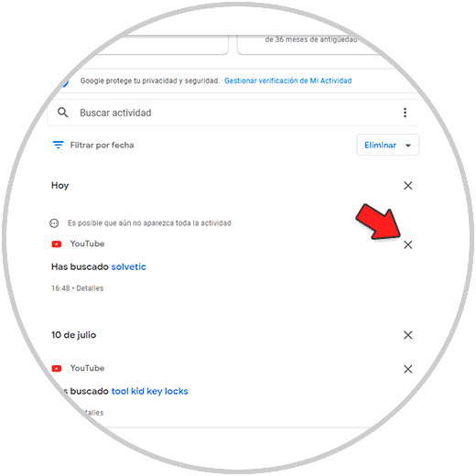Open Gestionar verificación de Mi Actividad link
This screenshot has height=476, width=476.
pos(288,81)
